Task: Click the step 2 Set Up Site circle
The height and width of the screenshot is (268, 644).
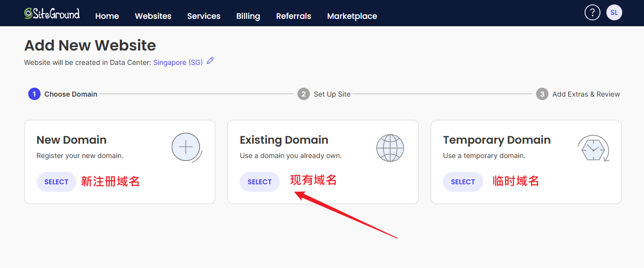Action: pos(303,94)
